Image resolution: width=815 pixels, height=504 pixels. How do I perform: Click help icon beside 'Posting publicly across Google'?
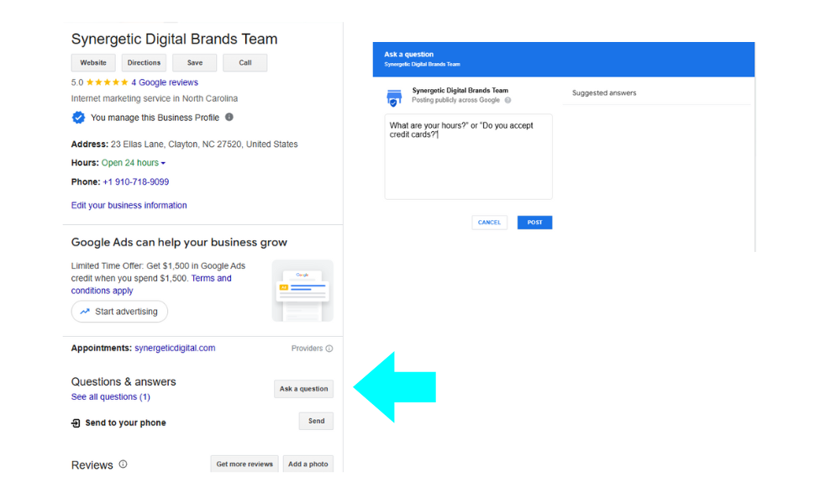pos(507,101)
